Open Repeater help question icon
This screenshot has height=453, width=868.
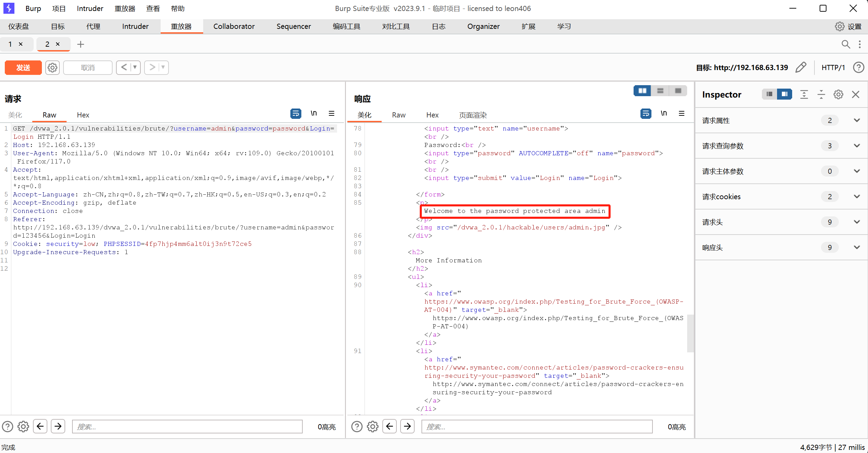click(858, 67)
